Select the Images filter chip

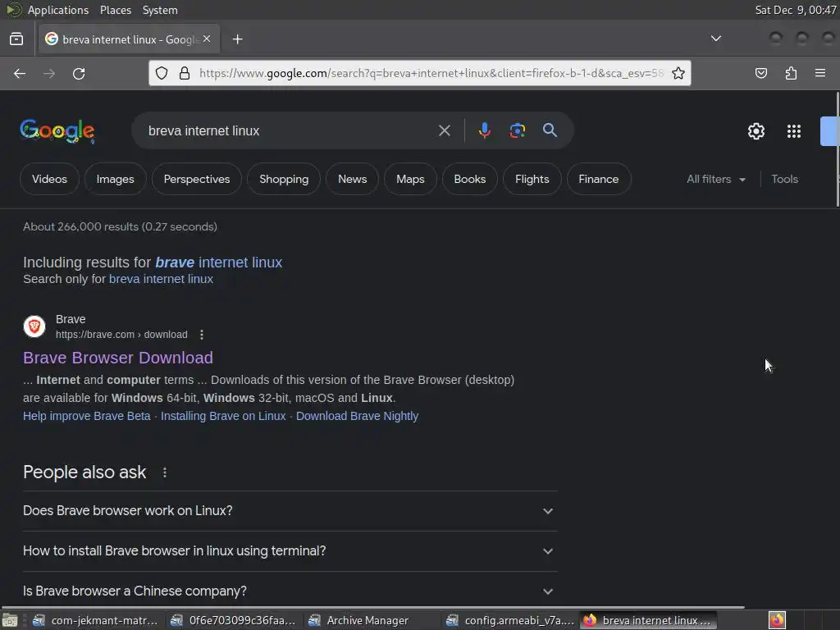point(115,180)
